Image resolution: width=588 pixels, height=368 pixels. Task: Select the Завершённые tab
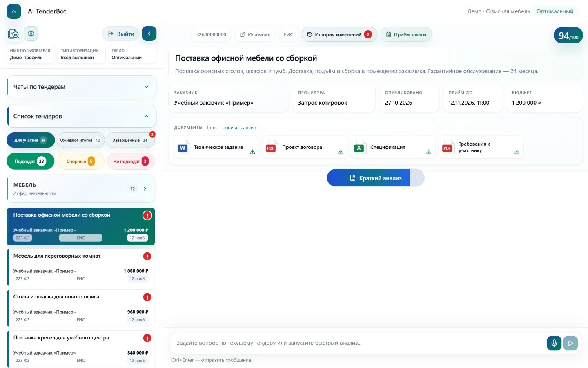(131, 140)
